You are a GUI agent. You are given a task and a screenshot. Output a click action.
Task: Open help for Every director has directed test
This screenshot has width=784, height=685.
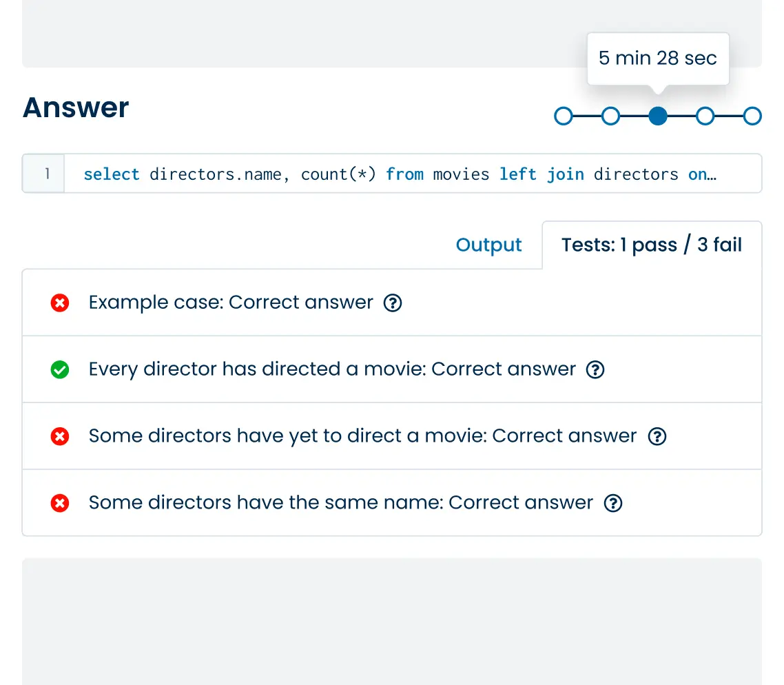pos(595,369)
